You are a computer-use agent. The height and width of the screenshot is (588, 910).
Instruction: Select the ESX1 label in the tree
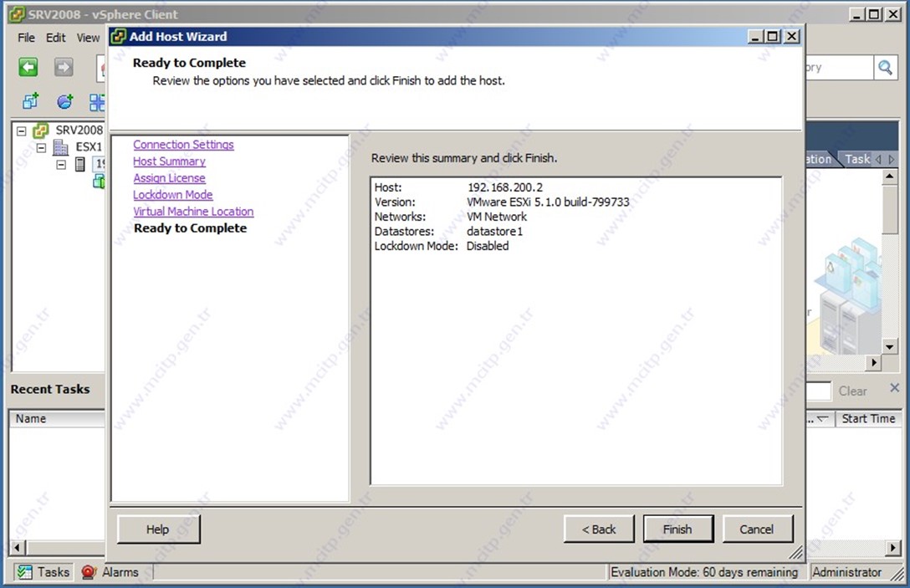tap(89, 147)
